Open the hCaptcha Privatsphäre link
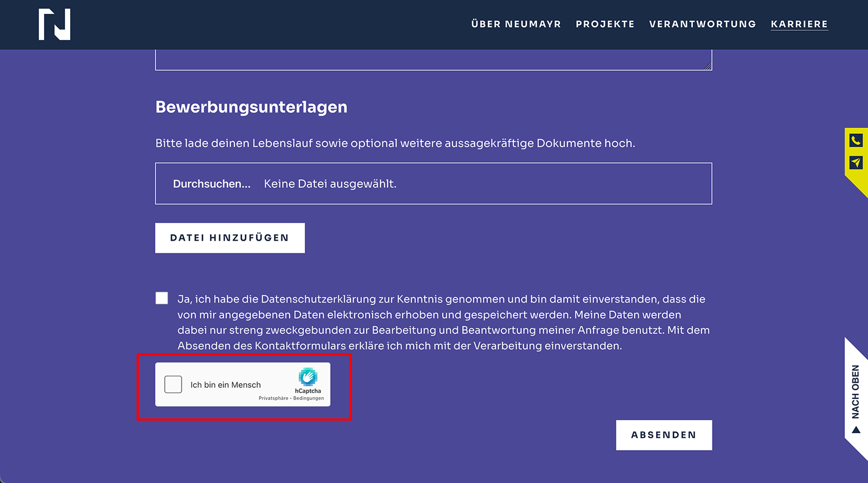The image size is (868, 483). pyautogui.click(x=273, y=398)
